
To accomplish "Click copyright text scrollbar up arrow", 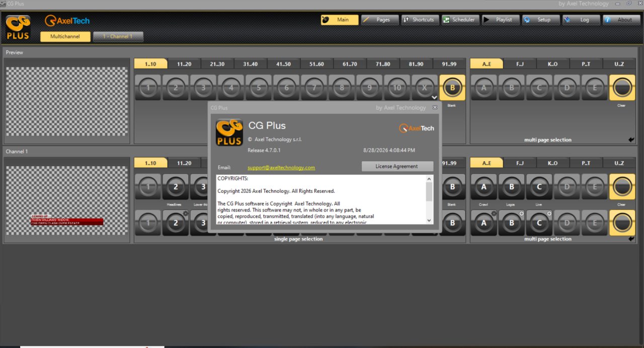I will [x=429, y=179].
